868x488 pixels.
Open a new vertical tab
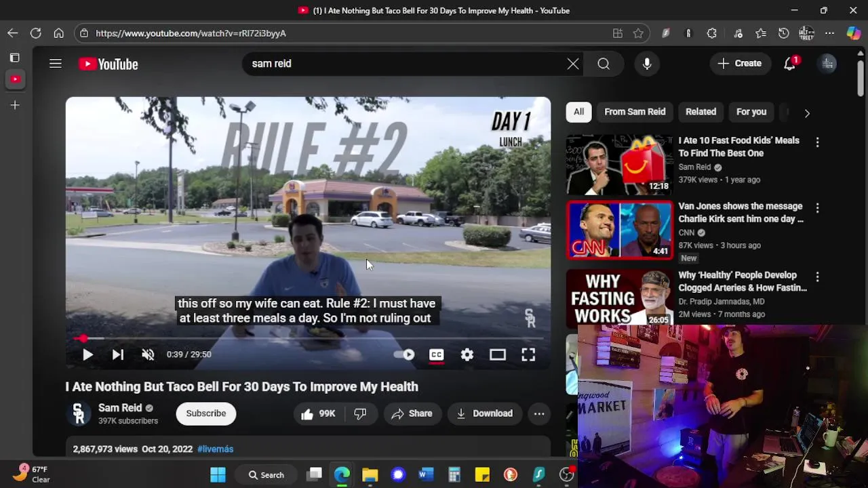tap(15, 105)
